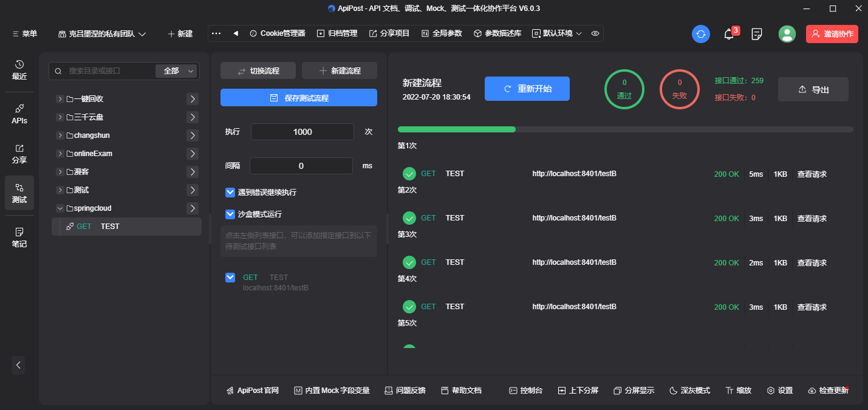Image resolution: width=868 pixels, height=410 pixels.
Task: Uncheck the GET TEST interface checkbox
Action: pos(230,278)
